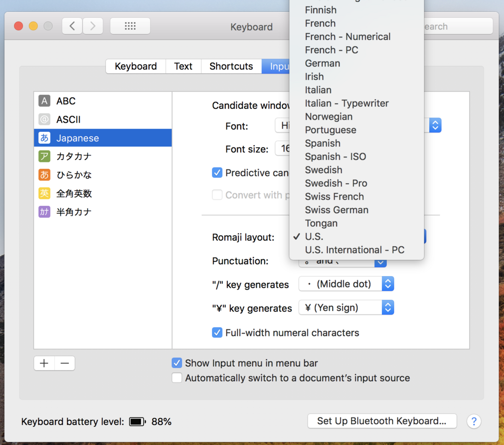Viewport: 504px width, 445px height.
Task: Choose Swedish layout
Action: [x=356, y=170]
